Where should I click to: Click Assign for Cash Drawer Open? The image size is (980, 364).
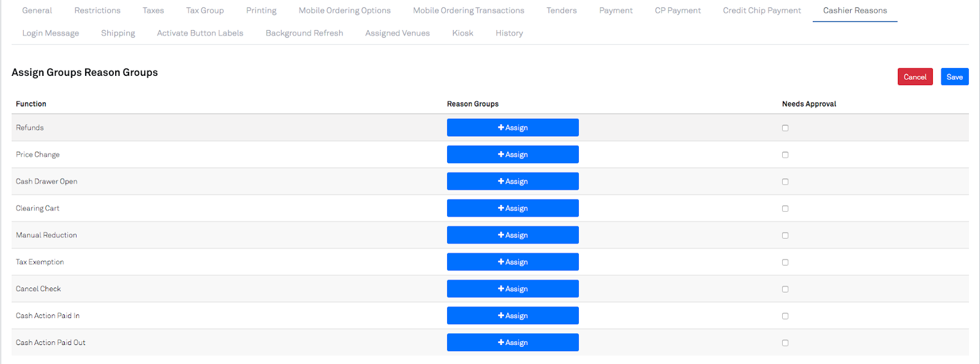pos(513,182)
